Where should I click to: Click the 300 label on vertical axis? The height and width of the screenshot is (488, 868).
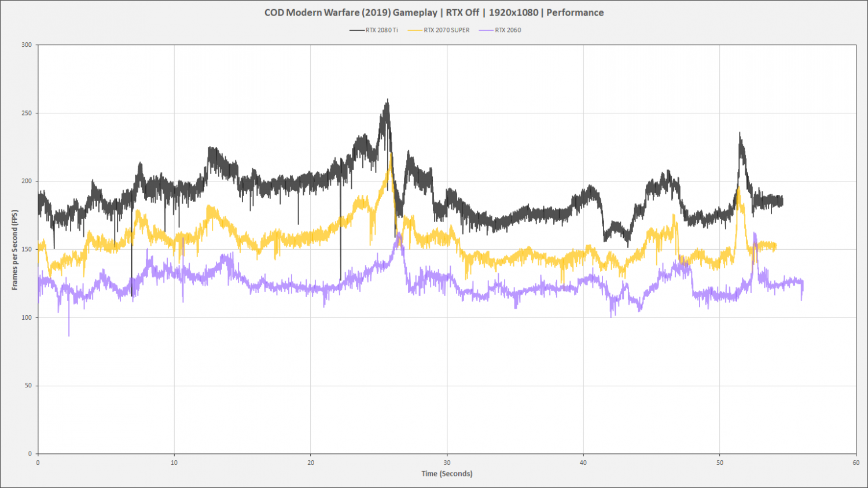pyautogui.click(x=27, y=45)
